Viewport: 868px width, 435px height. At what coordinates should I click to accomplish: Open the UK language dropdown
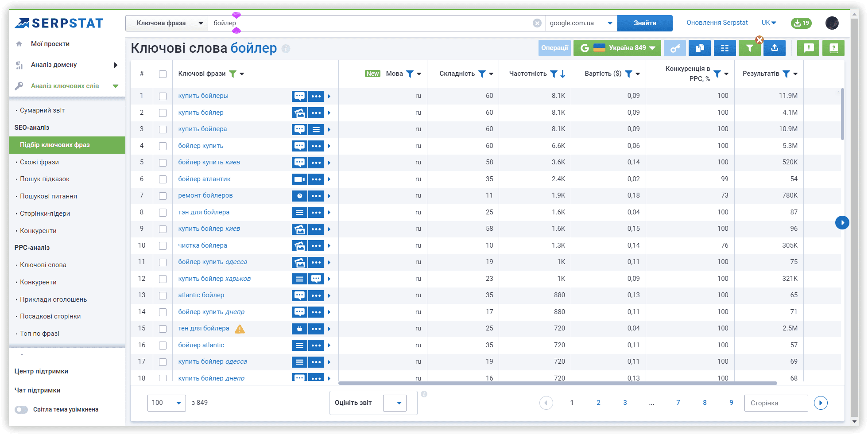tap(769, 23)
